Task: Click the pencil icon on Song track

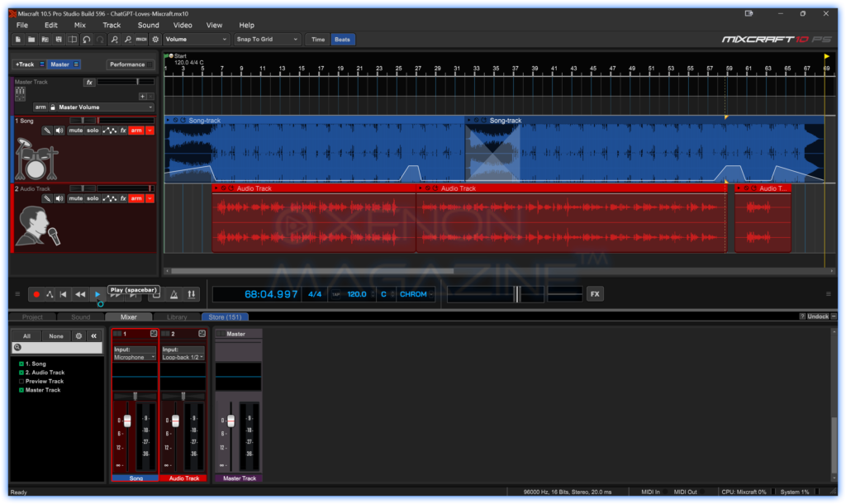Action: coord(47,131)
